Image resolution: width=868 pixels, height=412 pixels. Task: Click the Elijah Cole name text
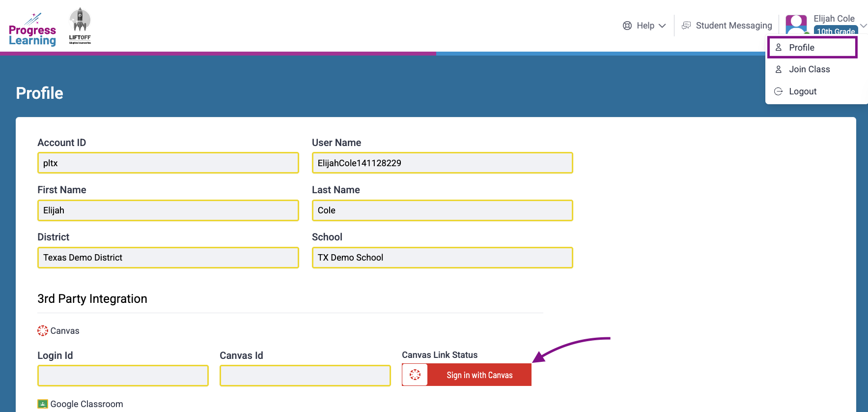[834, 19]
